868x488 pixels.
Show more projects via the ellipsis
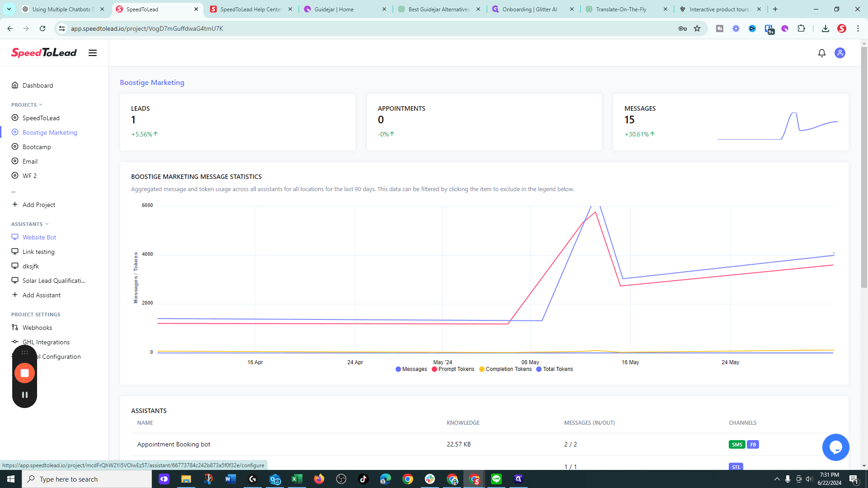click(x=14, y=191)
